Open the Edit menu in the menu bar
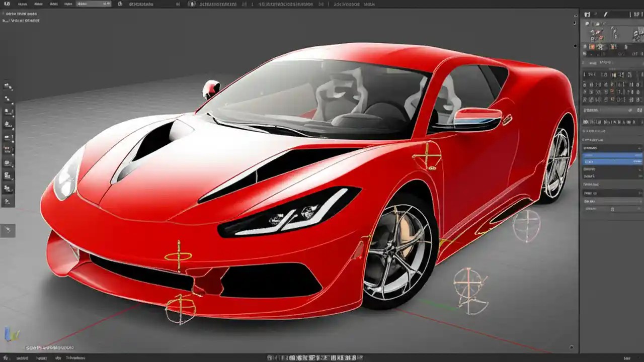The width and height of the screenshot is (644, 362). click(38, 4)
